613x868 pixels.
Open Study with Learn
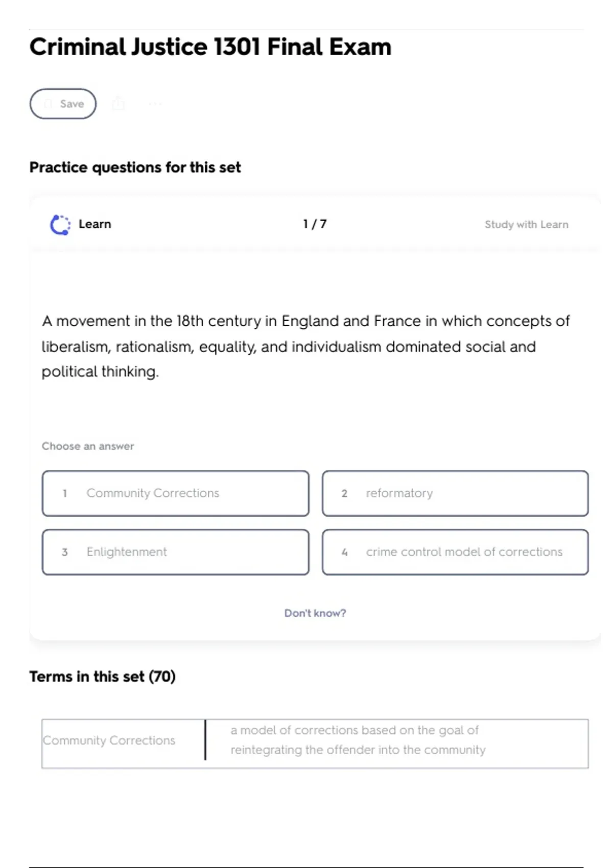527,224
